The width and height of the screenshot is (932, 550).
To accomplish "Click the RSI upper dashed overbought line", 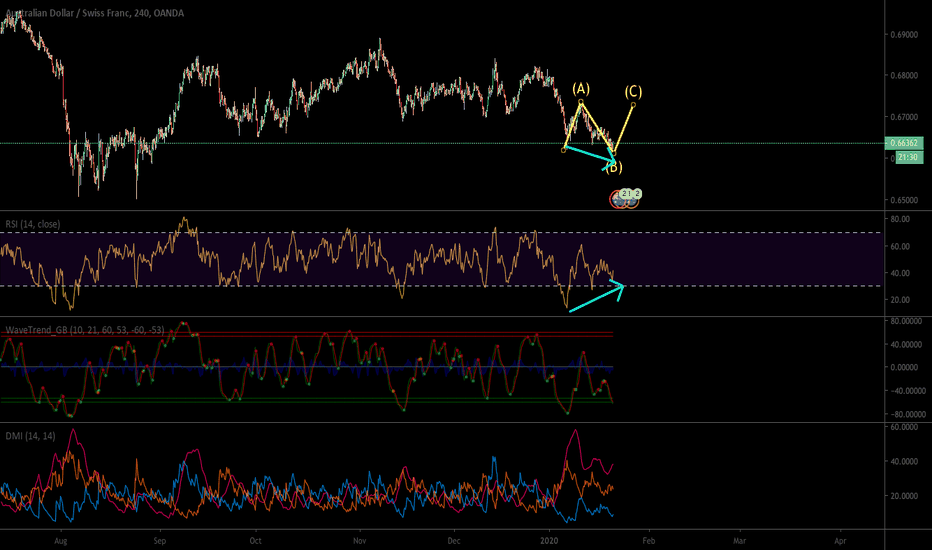I will (x=300, y=233).
